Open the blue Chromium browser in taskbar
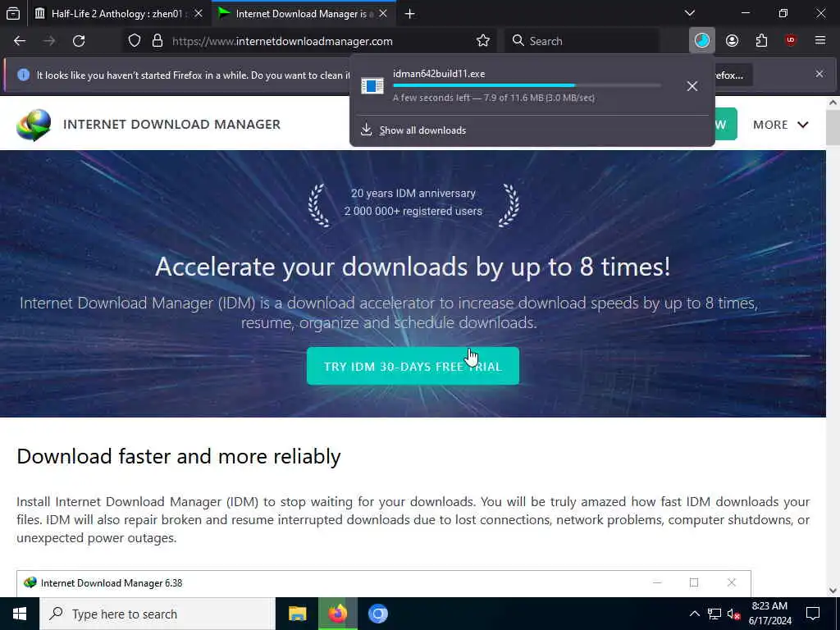This screenshot has width=840, height=630. click(377, 614)
